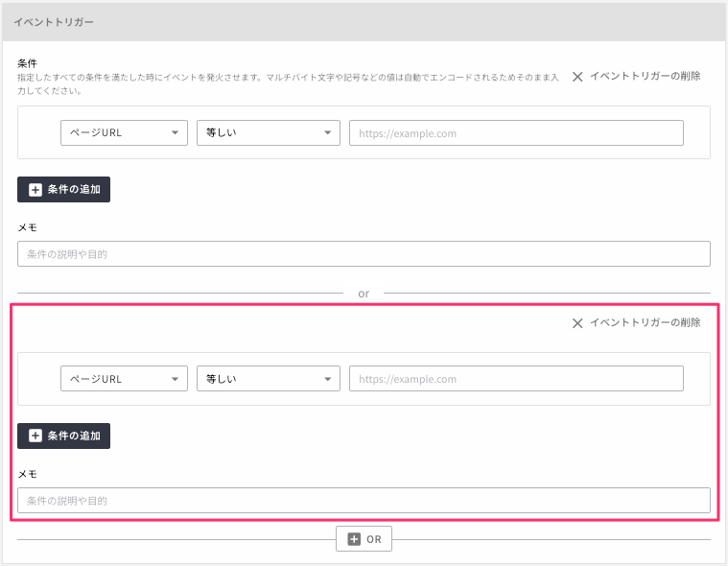This screenshot has height=566, width=728.
Task: Click the X icon of the first trigger
Action: pos(577,77)
